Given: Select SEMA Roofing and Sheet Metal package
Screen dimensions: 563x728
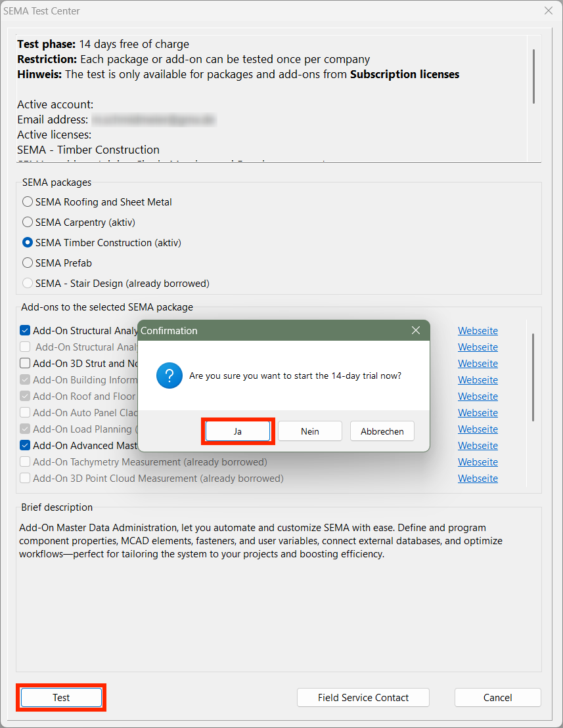Looking at the screenshot, I should [28, 202].
